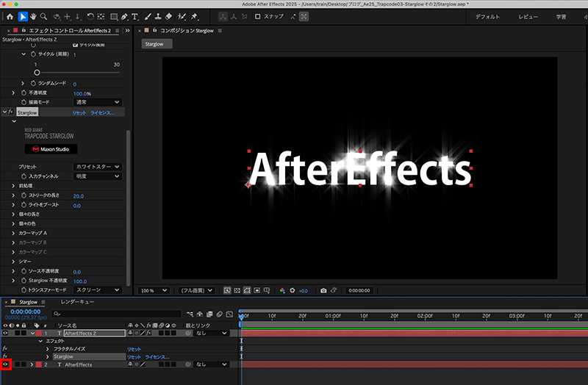The image size is (588, 385).
Task: Click リセット for Starglow in Effect Controls
Action: [x=79, y=112]
